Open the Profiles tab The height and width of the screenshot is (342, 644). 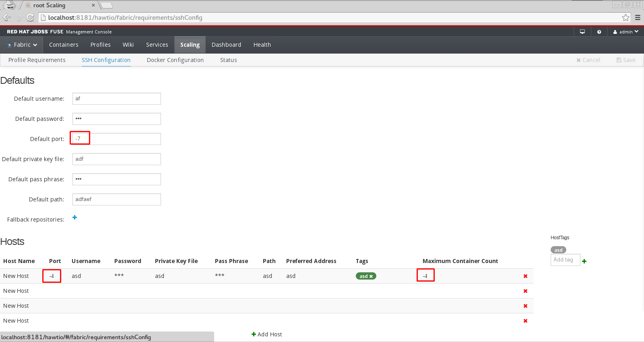tap(101, 45)
